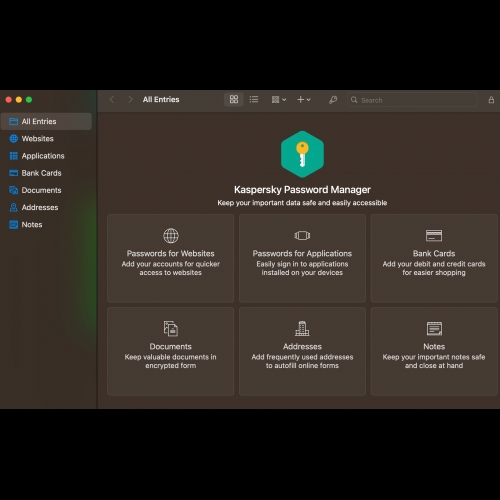Switch to grid view icon
This screenshot has height=500, width=500.
pos(234,99)
